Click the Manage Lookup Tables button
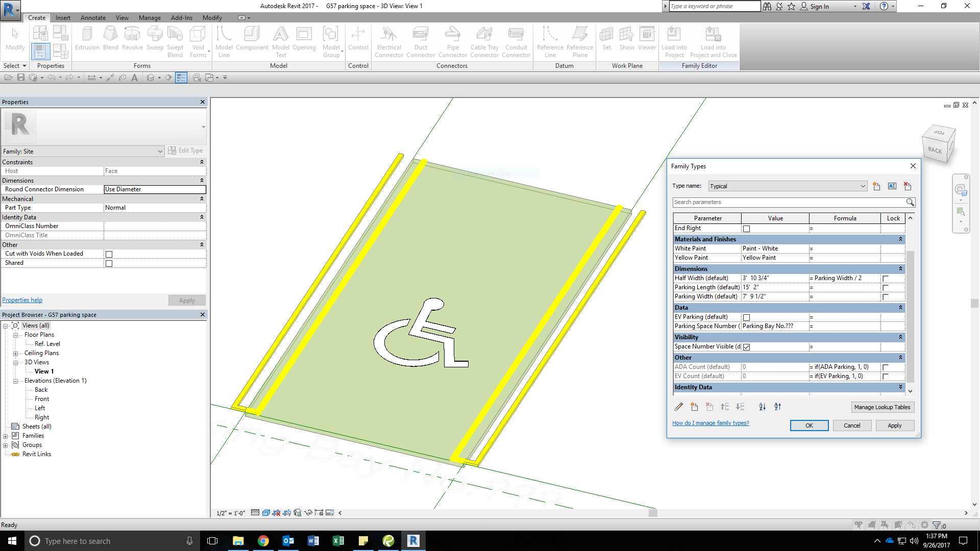The width and height of the screenshot is (980, 551). [882, 407]
